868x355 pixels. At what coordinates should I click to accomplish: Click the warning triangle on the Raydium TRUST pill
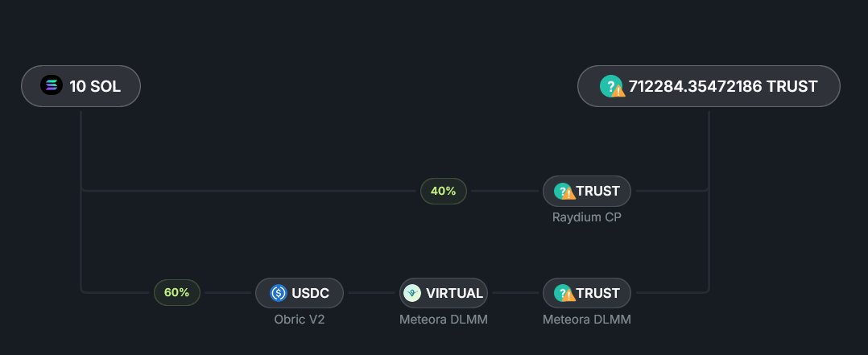pyautogui.click(x=568, y=194)
